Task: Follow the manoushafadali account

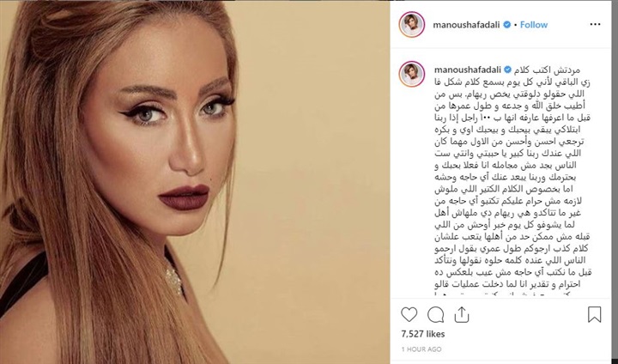Action: (534, 24)
